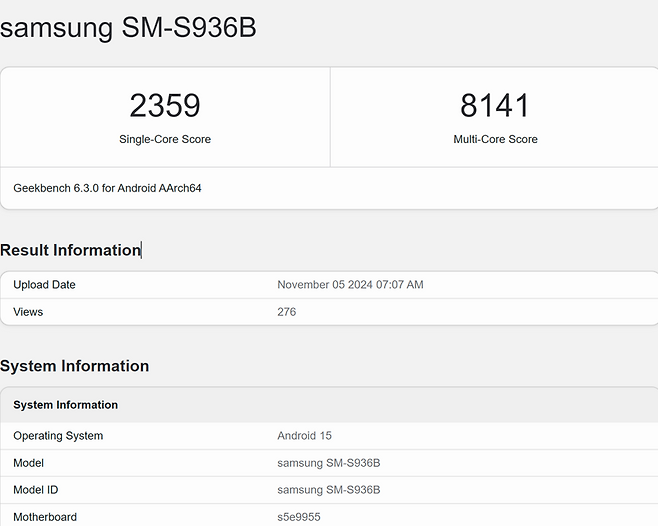The width and height of the screenshot is (658, 526).
Task: Select the s5e9955 motherboard value
Action: click(298, 517)
